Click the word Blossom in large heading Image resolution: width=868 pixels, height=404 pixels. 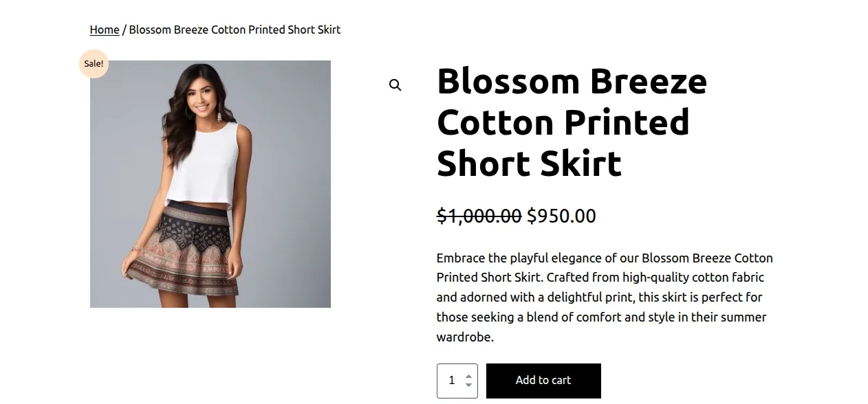point(508,81)
